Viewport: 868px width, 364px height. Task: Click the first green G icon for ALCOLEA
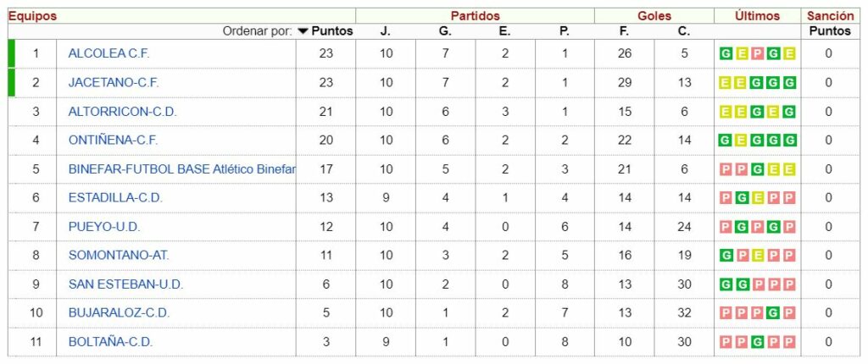coord(726,53)
